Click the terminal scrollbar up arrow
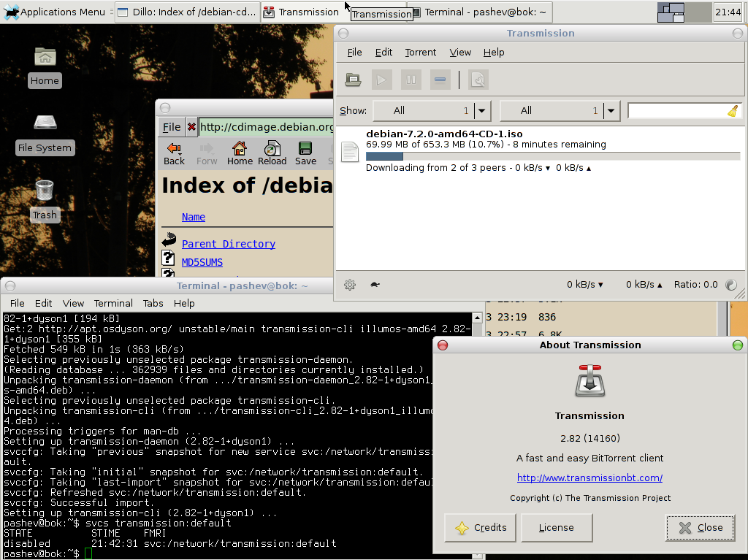The height and width of the screenshot is (560, 748). [477, 318]
